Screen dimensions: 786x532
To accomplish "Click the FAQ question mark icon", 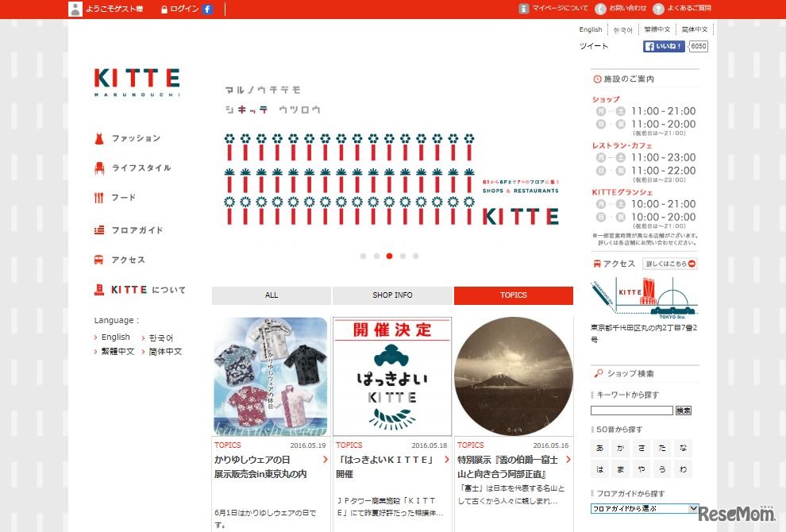I will click(x=659, y=9).
